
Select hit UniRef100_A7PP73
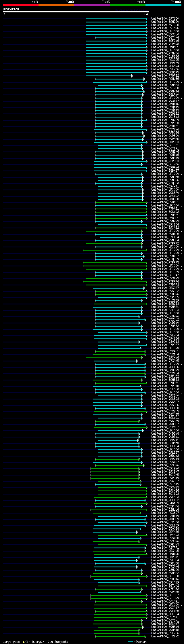165,285
